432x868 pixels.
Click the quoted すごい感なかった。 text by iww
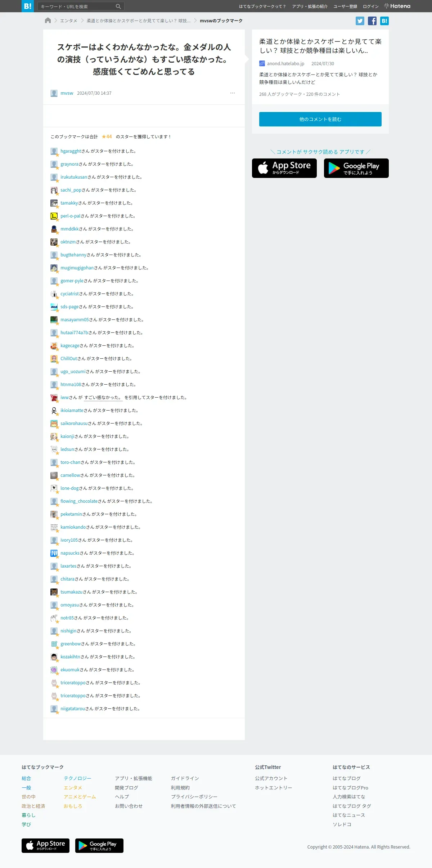[x=103, y=398]
